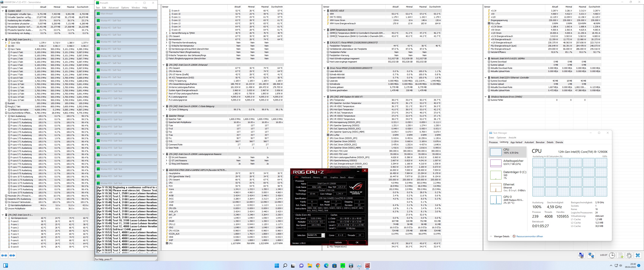Click HWiNFO logging start sheet icon
The width and height of the screenshot is (644, 270).
[x=620, y=255]
